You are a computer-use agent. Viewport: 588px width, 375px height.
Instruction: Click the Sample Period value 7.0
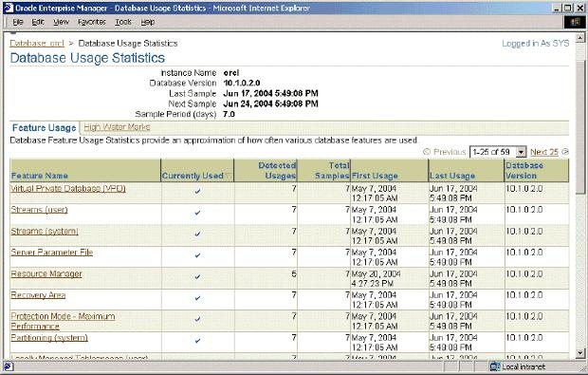229,114
